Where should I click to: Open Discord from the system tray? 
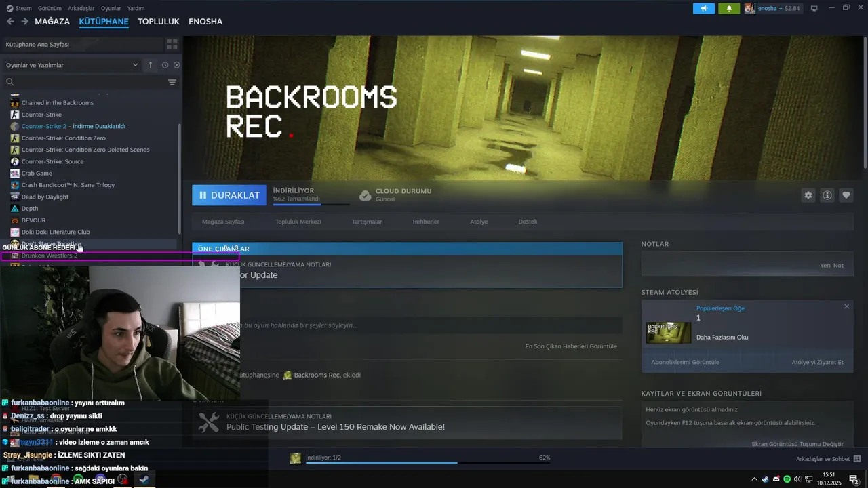coord(776,479)
